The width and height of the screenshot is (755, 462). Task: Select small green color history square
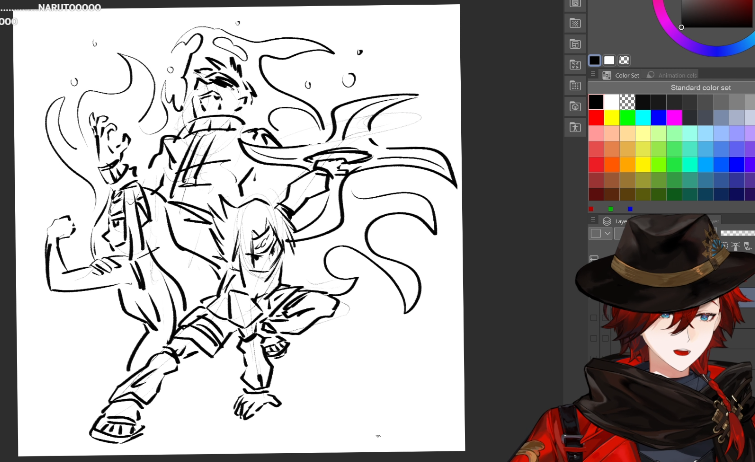(610, 209)
